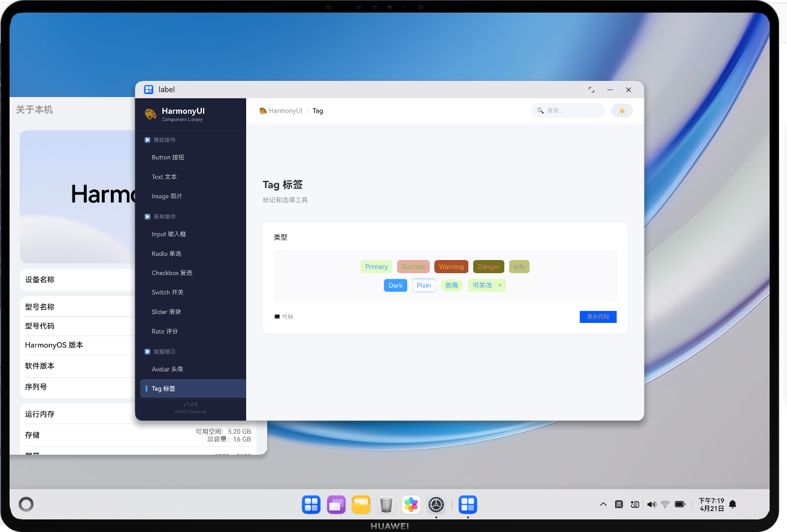Click 型号名称 row in 关于本机 window
The height and width of the screenshot is (532, 787).
(78, 307)
